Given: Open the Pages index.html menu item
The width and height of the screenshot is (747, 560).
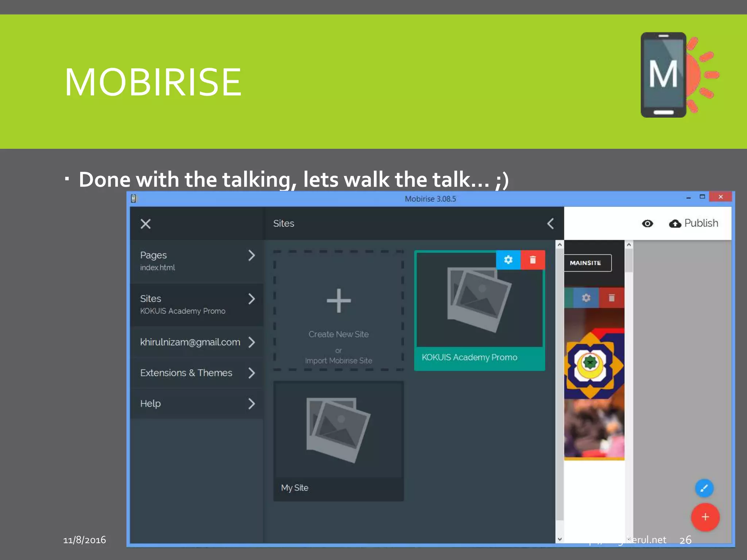Looking at the screenshot, I should coord(197,261).
